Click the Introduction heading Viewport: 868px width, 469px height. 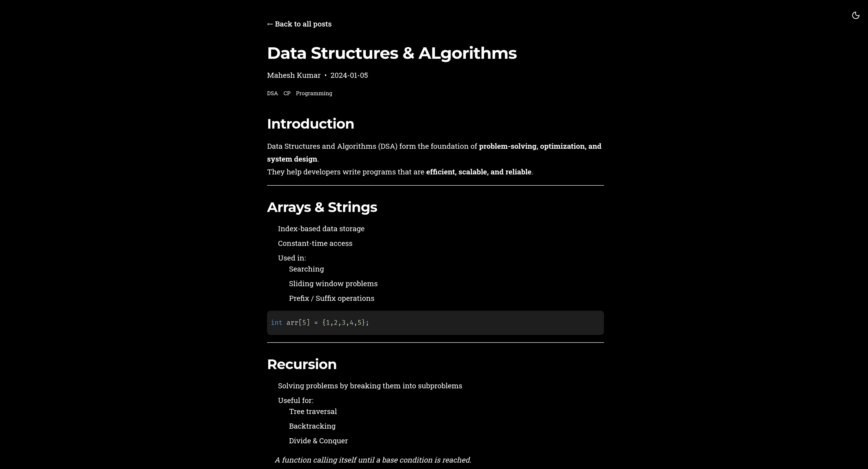point(310,124)
